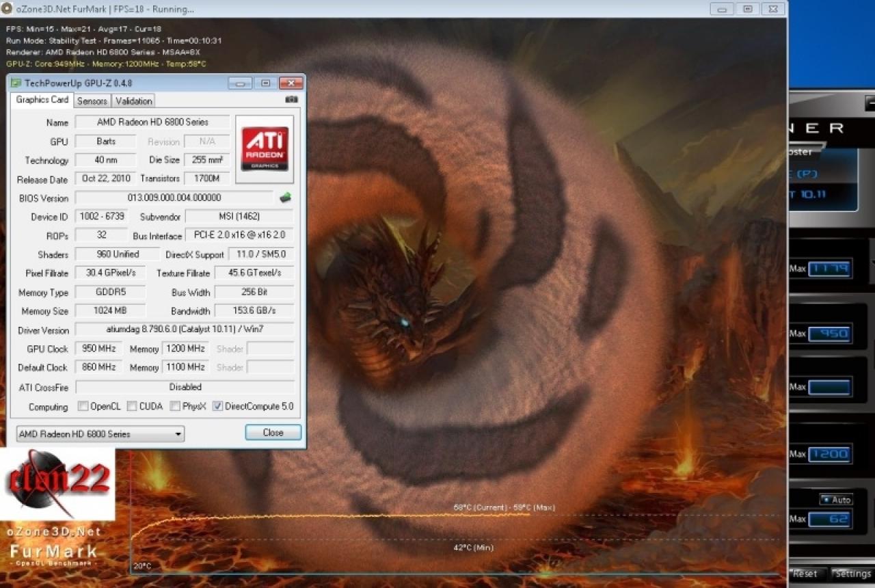Click the FurMark title bar icon
875x588 pixels.
[6, 9]
